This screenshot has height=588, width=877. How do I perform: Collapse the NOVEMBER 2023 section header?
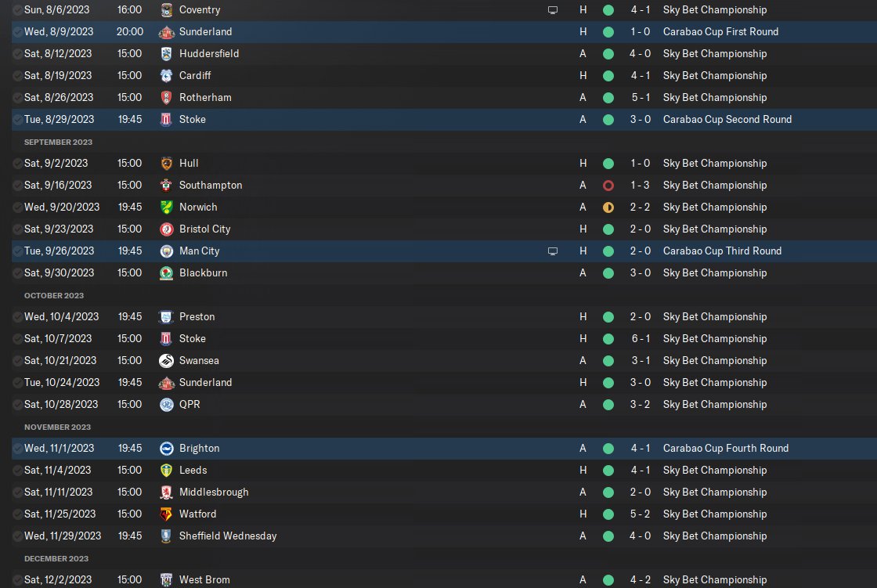[x=57, y=427]
